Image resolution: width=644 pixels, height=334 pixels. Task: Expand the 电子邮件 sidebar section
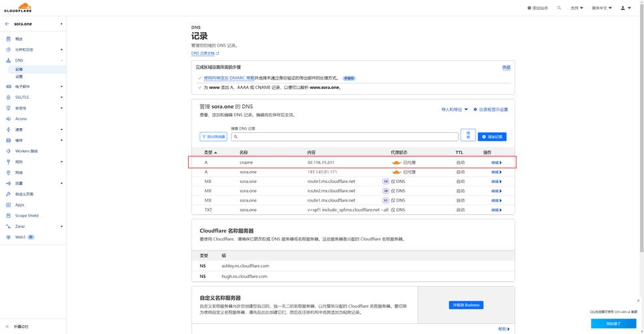point(61,87)
